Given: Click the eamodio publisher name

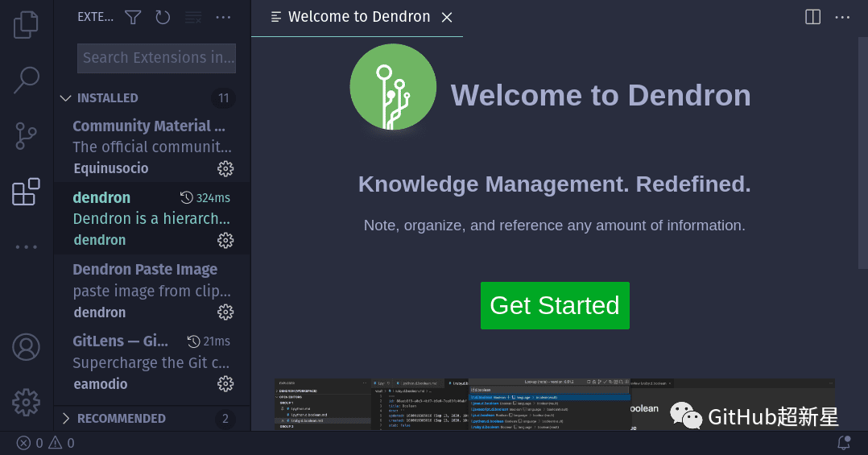Looking at the screenshot, I should point(100,384).
